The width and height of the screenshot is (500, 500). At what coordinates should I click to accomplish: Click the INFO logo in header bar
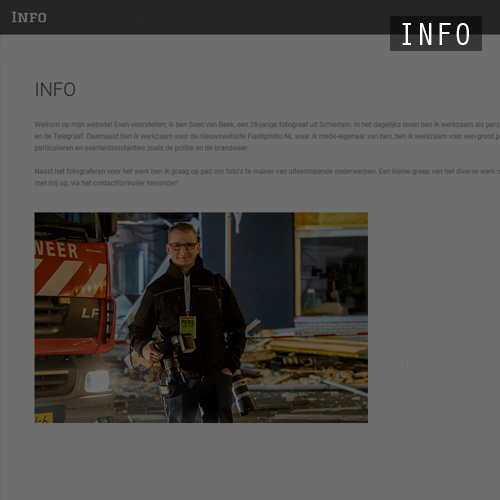coord(29,17)
